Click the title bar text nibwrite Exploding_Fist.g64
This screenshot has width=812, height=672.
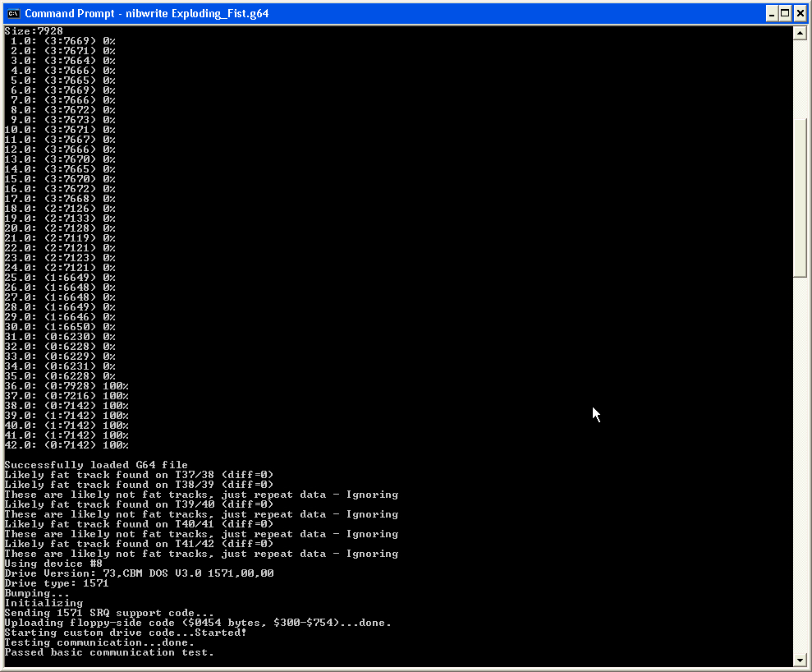pyautogui.click(x=197, y=13)
